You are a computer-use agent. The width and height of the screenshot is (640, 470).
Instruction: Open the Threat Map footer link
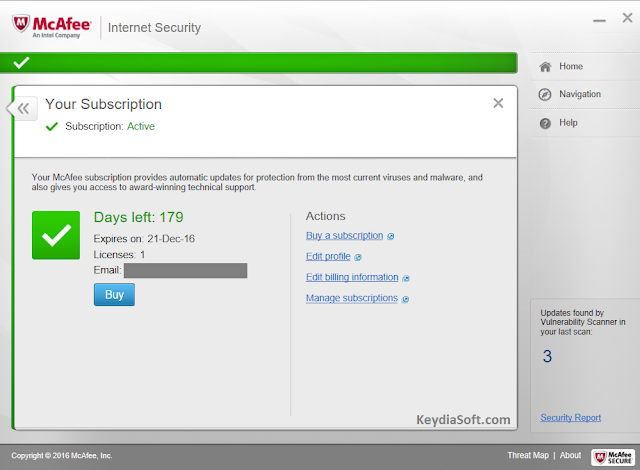[x=528, y=455]
